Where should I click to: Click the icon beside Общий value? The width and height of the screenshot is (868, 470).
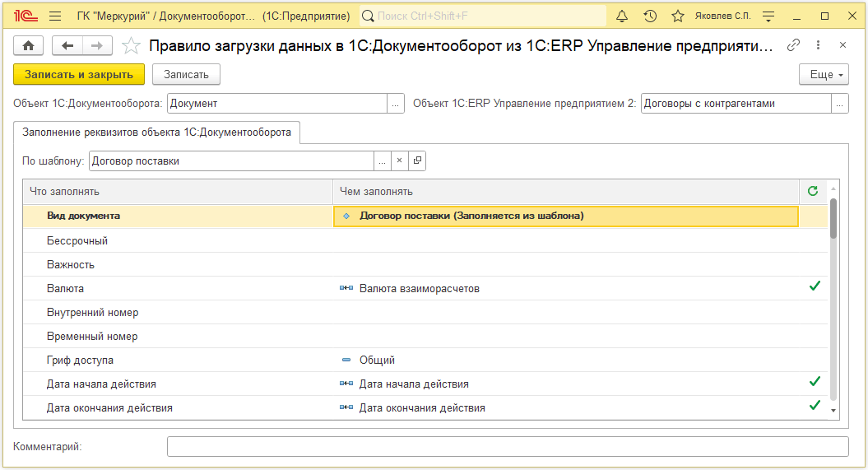coord(346,360)
